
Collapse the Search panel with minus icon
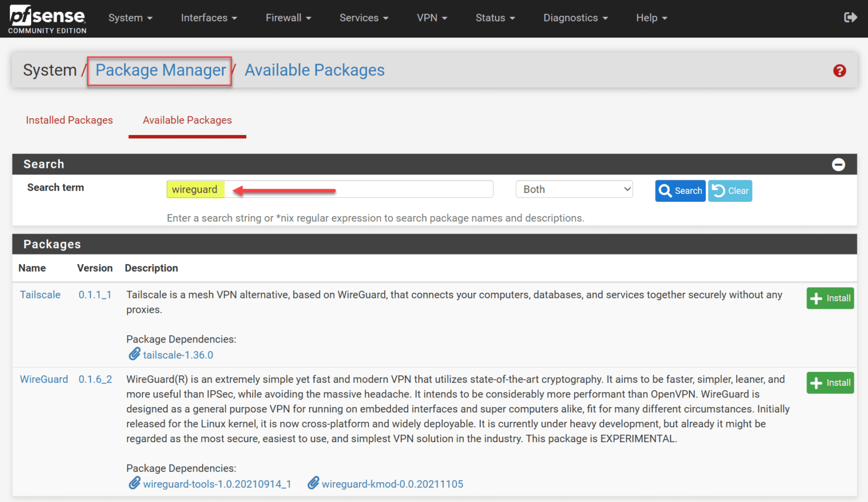[838, 165]
